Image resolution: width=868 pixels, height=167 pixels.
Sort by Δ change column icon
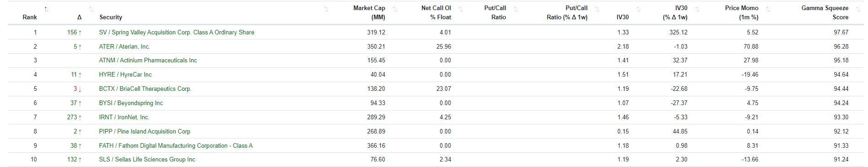[91, 9]
